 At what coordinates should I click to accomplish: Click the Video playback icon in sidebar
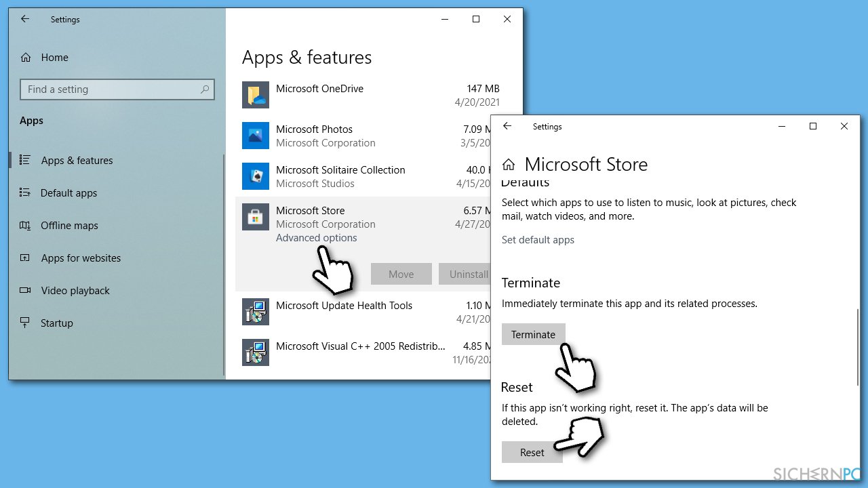tap(25, 290)
